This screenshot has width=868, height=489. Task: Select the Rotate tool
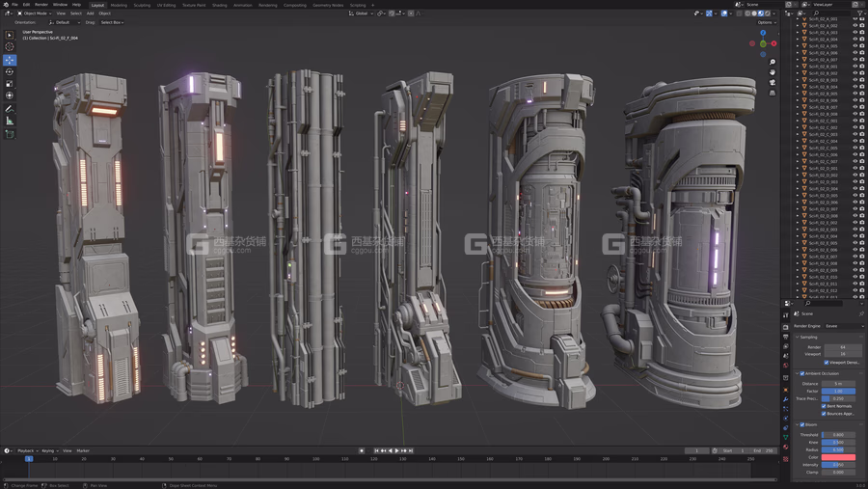point(10,72)
